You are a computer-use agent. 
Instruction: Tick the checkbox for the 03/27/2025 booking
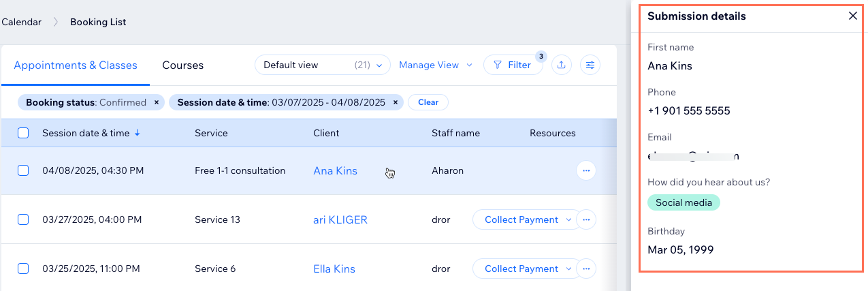point(23,219)
